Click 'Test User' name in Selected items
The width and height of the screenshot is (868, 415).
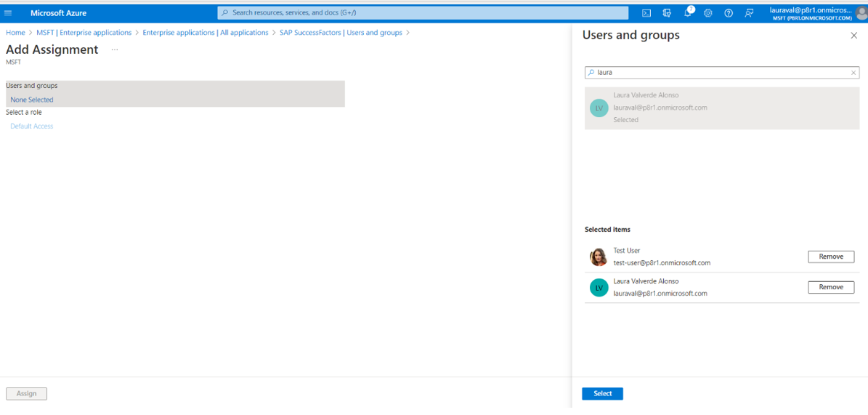[627, 251]
